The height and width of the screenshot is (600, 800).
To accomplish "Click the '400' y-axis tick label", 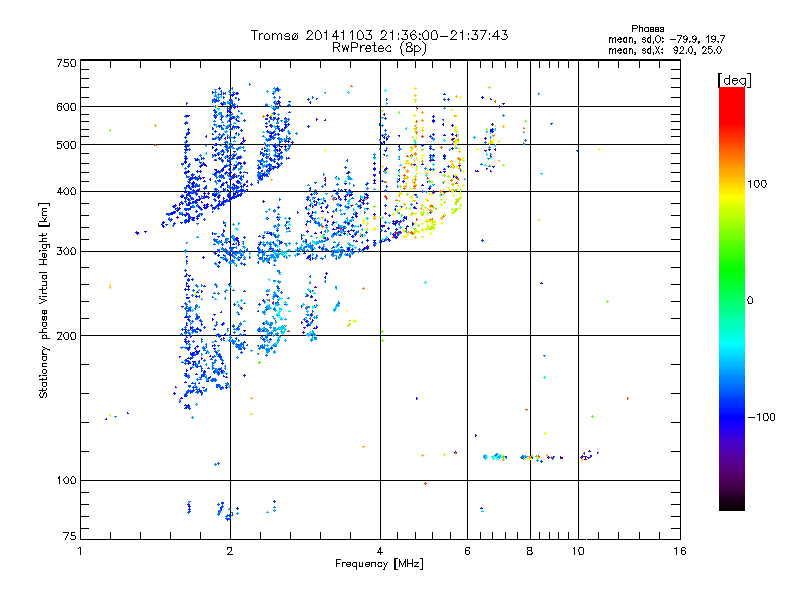I will point(66,192).
